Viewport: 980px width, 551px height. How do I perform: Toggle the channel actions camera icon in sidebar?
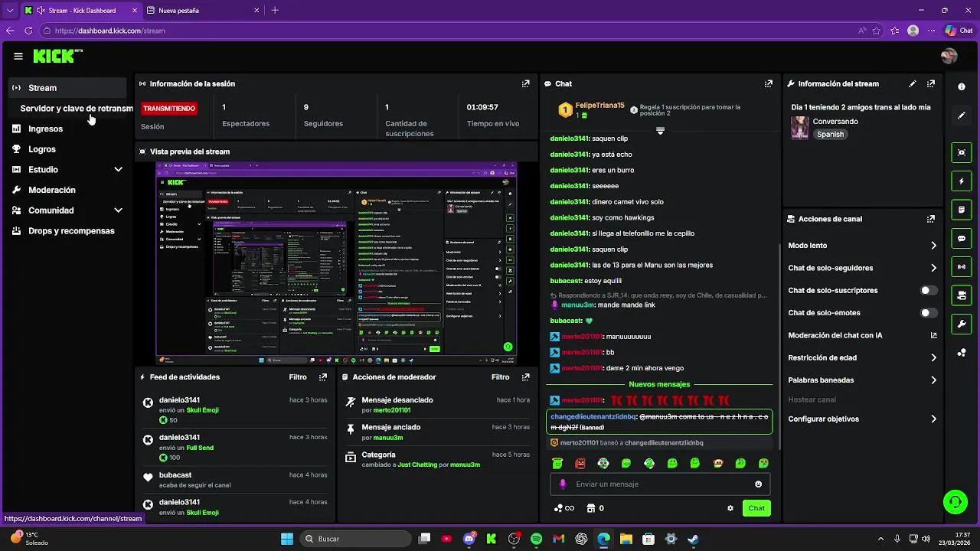[962, 295]
